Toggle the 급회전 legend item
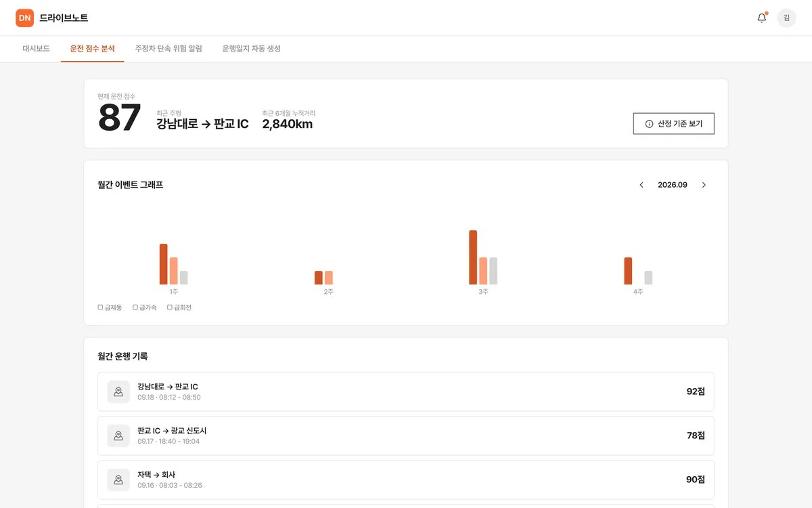The image size is (812, 508). click(179, 308)
